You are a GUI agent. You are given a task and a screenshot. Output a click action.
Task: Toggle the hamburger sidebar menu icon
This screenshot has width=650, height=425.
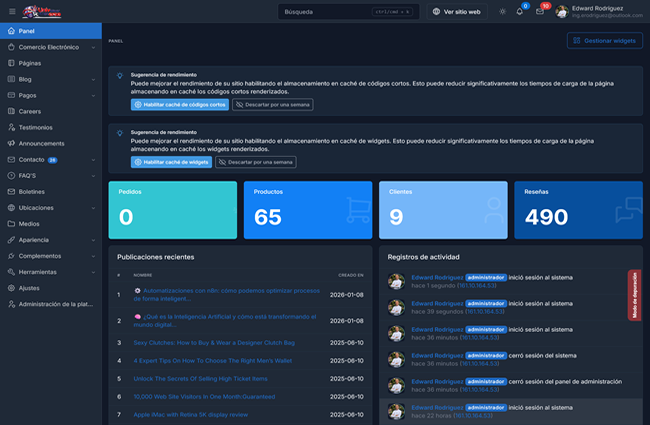click(x=12, y=12)
